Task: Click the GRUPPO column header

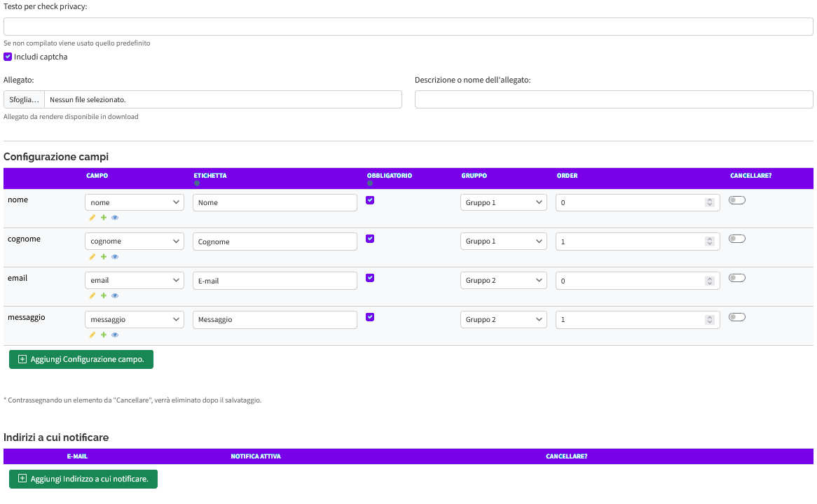Action: click(474, 176)
